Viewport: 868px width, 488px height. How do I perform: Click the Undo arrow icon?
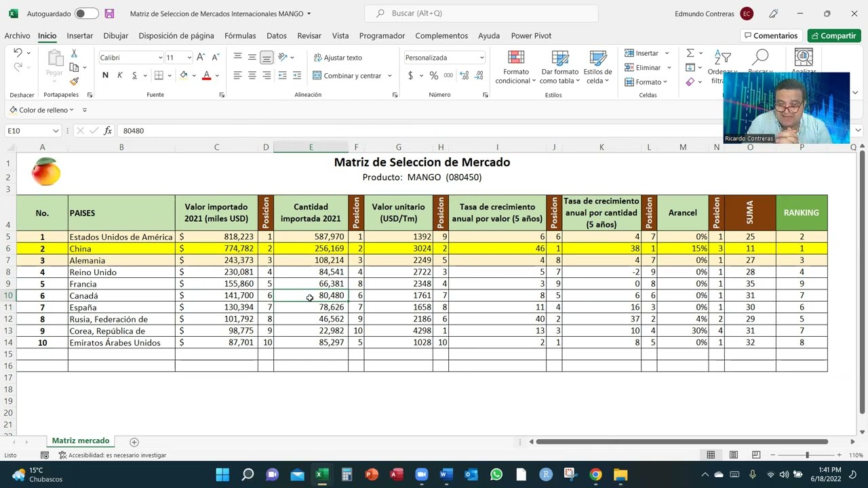point(18,53)
